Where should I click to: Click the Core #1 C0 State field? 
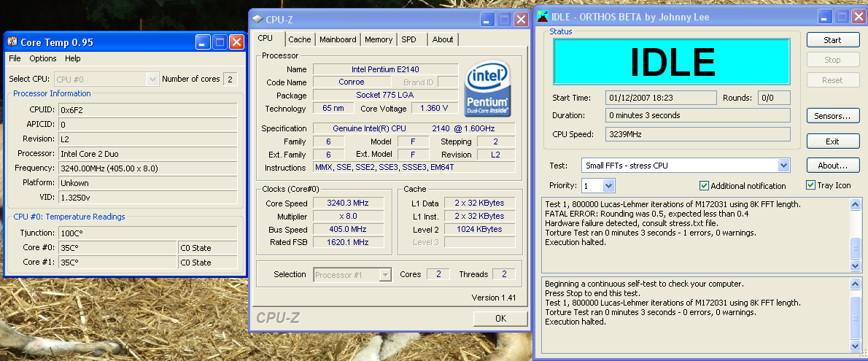click(208, 263)
